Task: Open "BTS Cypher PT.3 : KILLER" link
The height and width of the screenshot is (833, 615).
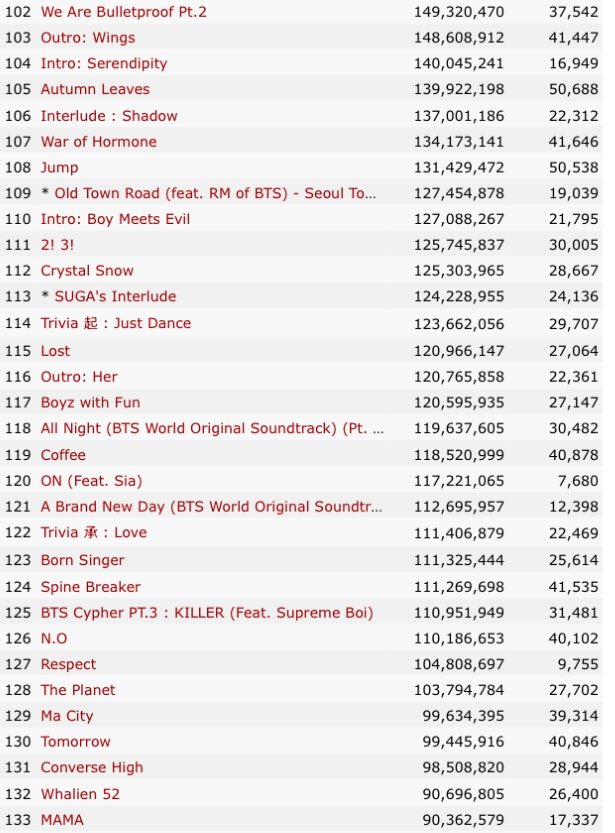Action: pos(207,612)
